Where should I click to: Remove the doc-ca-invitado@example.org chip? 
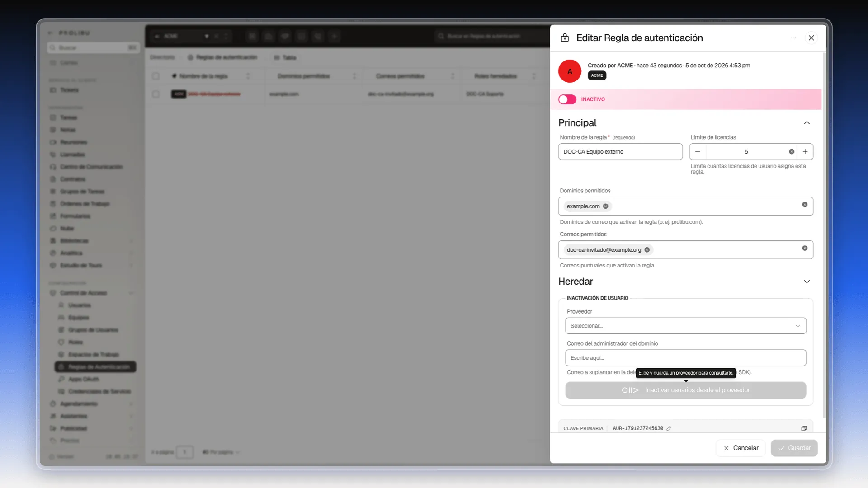(x=647, y=250)
